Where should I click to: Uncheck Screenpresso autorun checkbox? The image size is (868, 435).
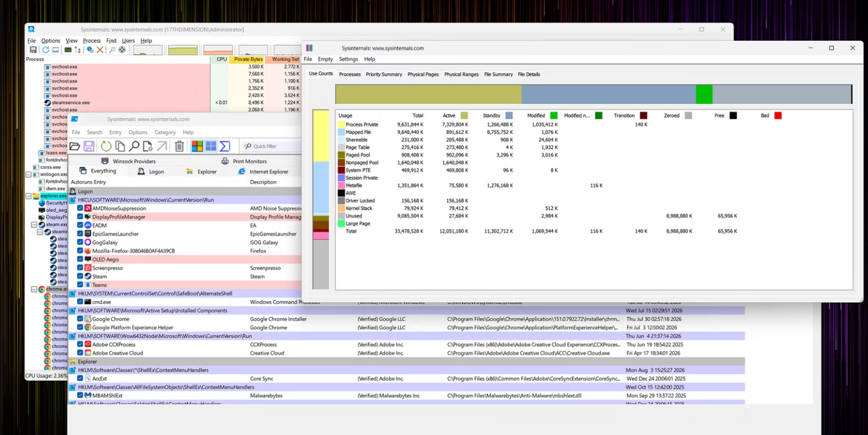(x=80, y=268)
